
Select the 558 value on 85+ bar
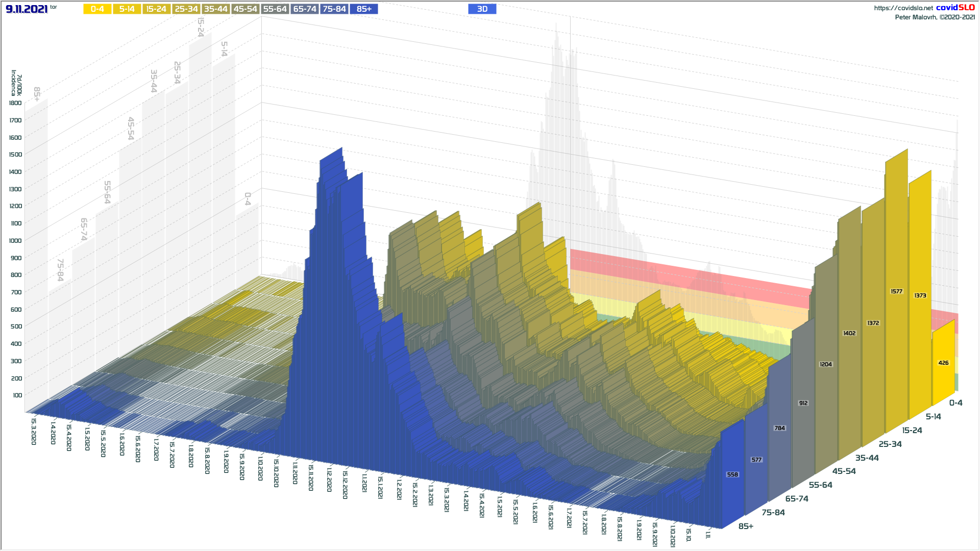732,474
